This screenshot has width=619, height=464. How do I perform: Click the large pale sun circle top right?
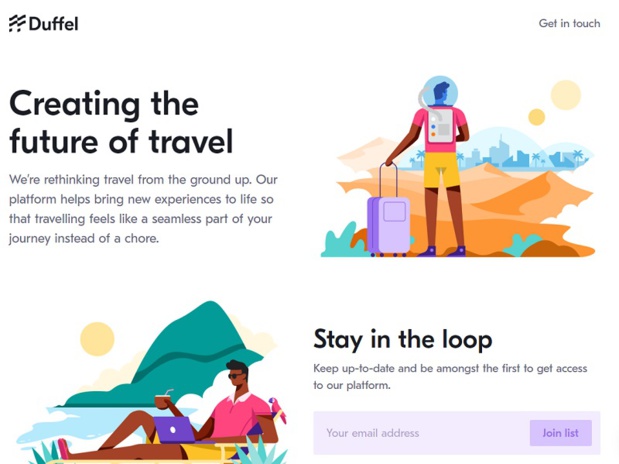pos(566,95)
